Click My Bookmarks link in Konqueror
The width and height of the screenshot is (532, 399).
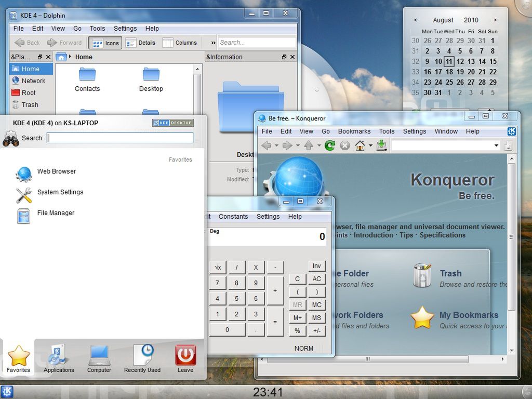(x=469, y=315)
